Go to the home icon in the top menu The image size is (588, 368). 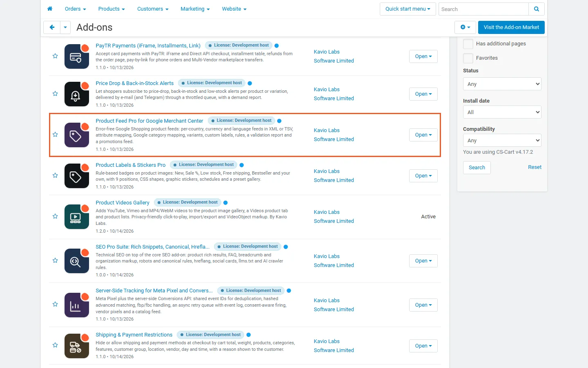click(50, 9)
